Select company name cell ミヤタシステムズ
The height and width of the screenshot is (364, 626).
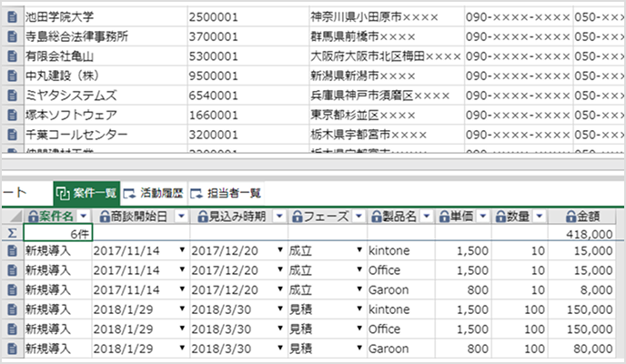106,96
